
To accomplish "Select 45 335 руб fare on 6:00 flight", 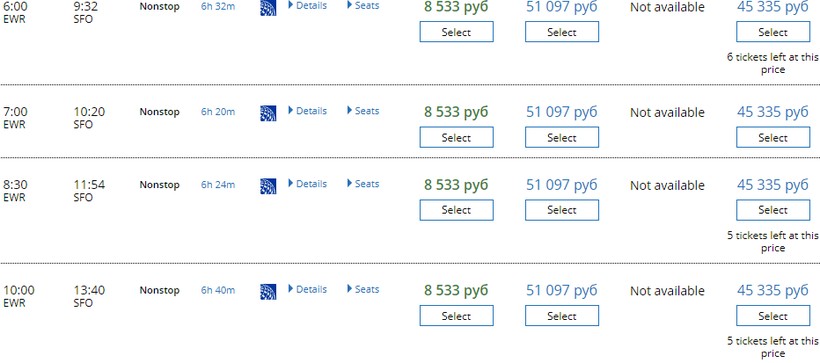I will tap(773, 32).
